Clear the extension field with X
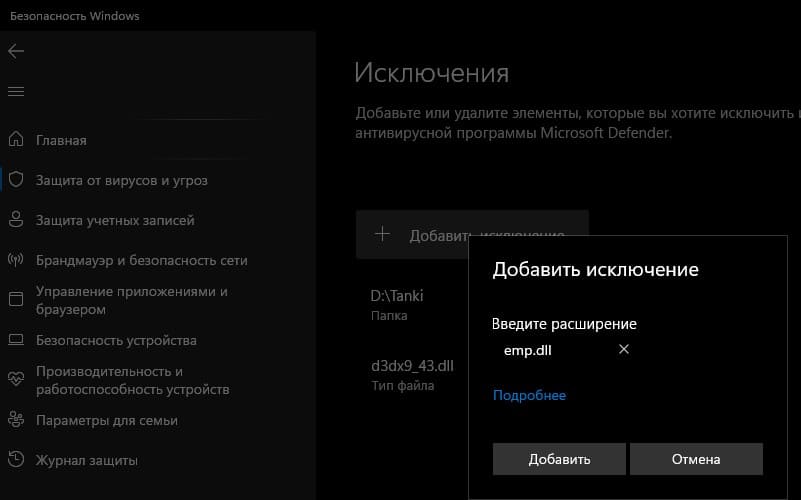 [624, 350]
